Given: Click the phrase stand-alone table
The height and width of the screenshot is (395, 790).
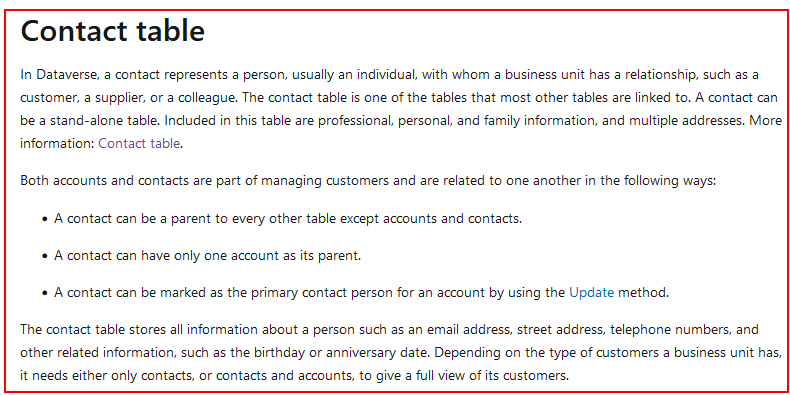Looking at the screenshot, I should pyautogui.click(x=97, y=121).
